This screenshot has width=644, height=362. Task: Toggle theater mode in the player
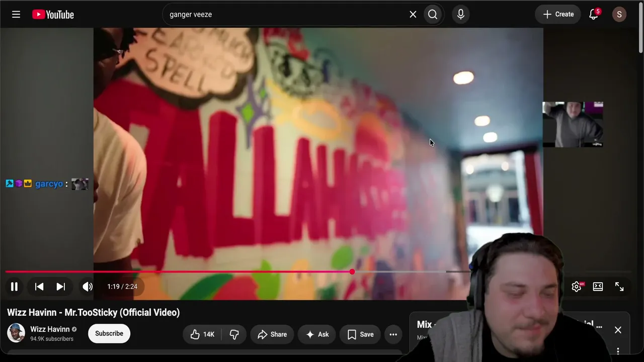tap(598, 287)
